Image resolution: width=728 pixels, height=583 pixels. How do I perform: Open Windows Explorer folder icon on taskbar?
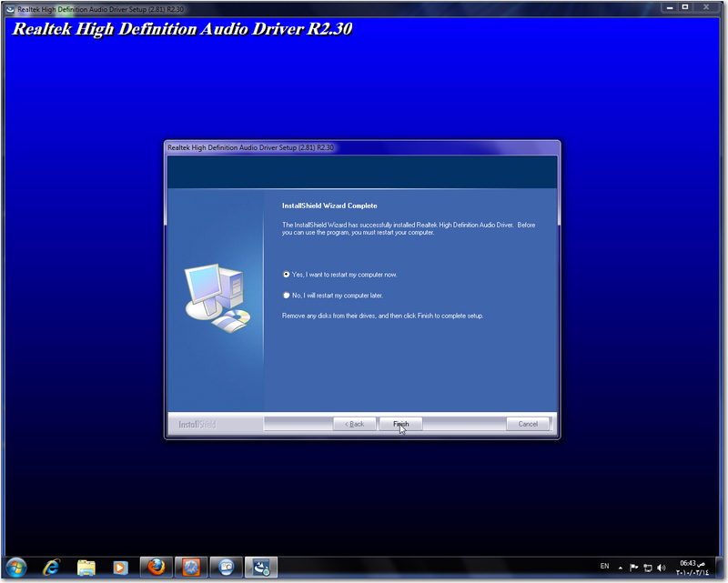(86, 568)
